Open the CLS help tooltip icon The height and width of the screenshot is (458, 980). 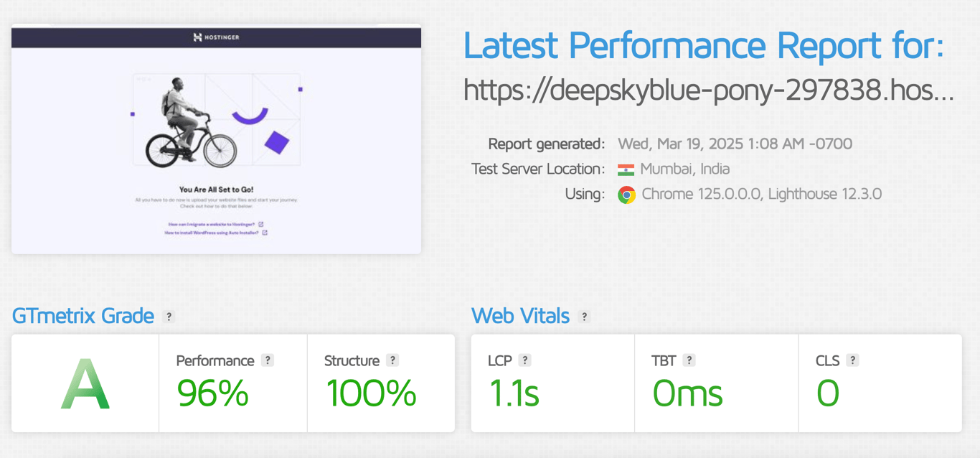(852, 360)
